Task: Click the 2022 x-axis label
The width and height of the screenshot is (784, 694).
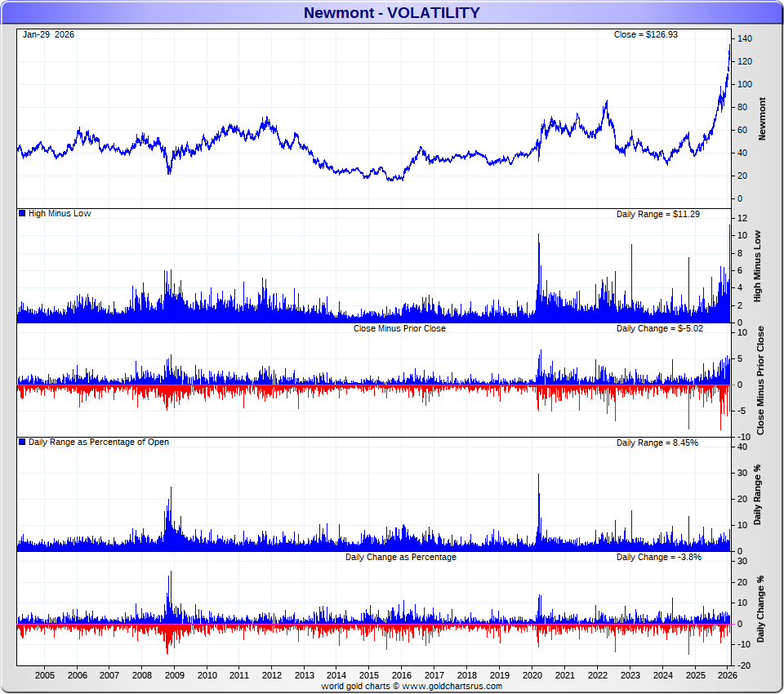Action: pyautogui.click(x=598, y=675)
